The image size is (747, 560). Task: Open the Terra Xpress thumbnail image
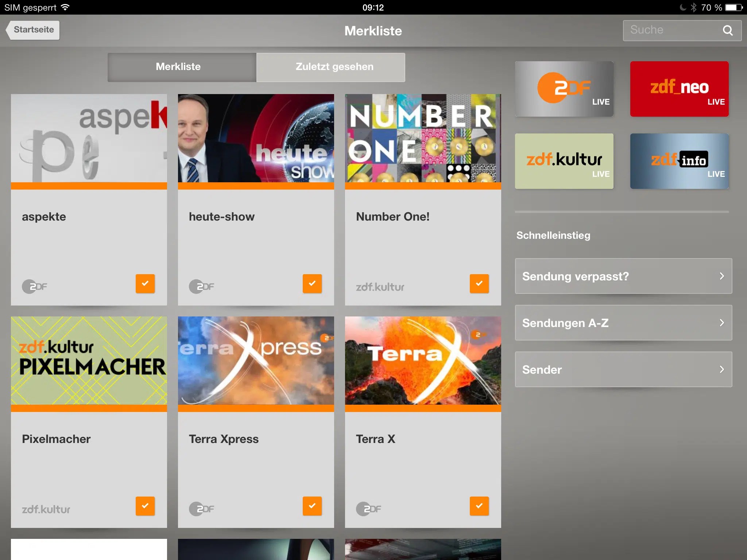pos(256,360)
